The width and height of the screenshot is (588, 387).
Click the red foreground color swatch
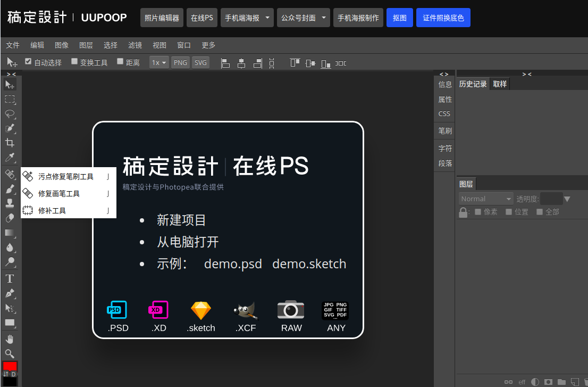point(10,366)
